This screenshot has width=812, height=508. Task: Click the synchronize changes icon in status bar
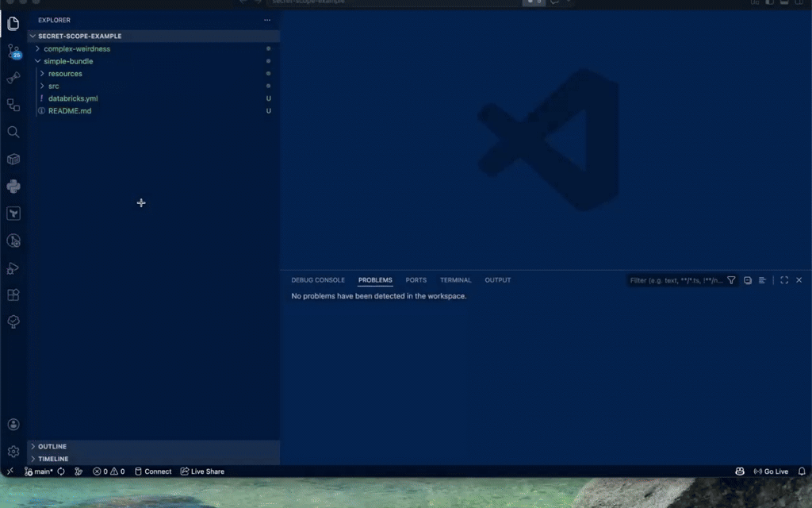click(x=61, y=471)
